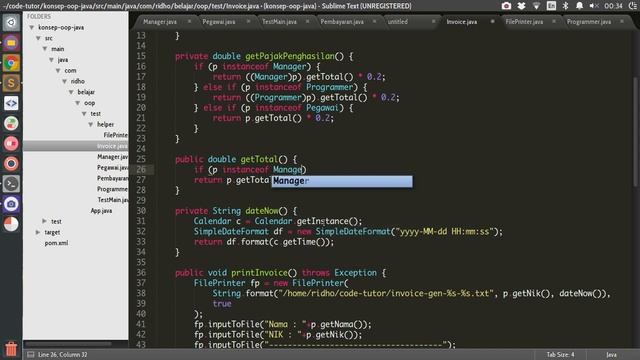The image size is (640, 360).
Task: Open the session power menu icon
Action: click(633, 6)
